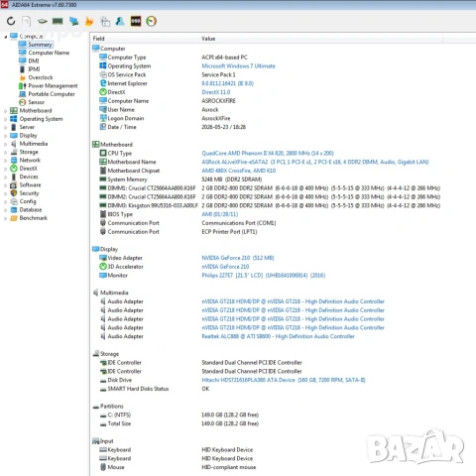476x476 pixels.
Task: Expand the Multimedia tree node
Action: [5, 144]
